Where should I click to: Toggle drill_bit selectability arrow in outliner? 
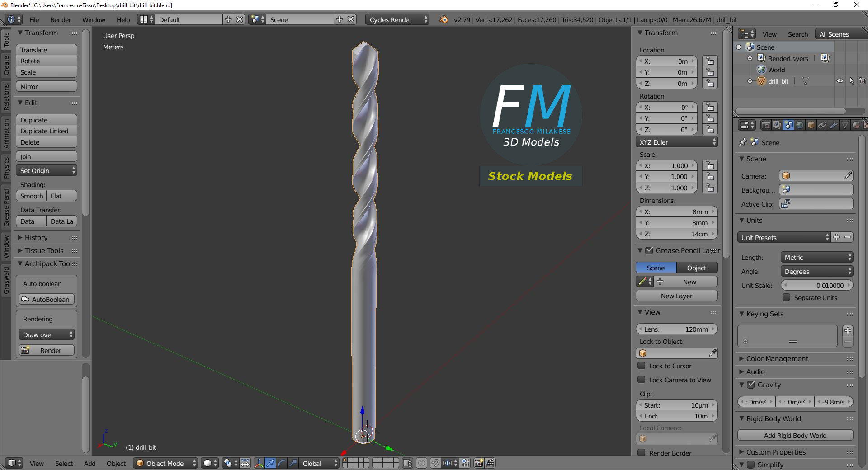pos(851,81)
